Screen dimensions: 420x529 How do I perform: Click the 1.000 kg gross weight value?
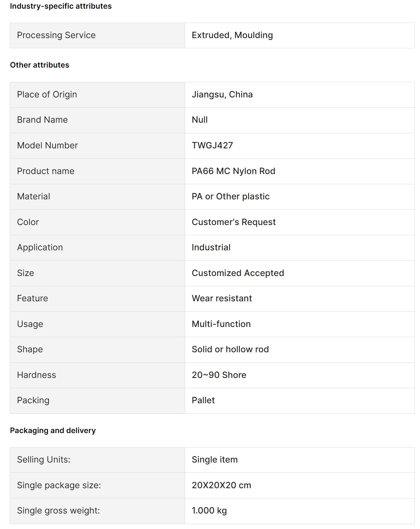pyautogui.click(x=209, y=510)
